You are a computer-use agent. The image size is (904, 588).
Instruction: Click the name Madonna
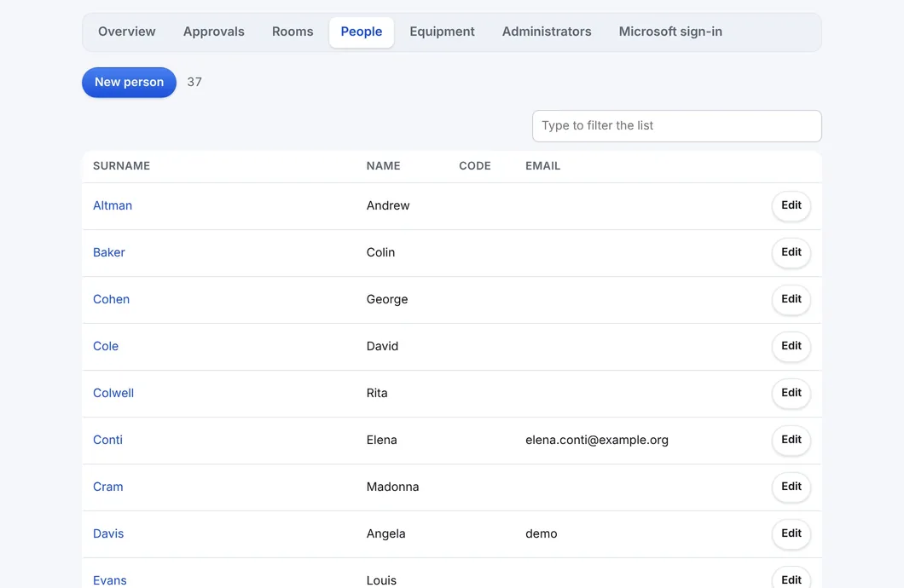392,487
